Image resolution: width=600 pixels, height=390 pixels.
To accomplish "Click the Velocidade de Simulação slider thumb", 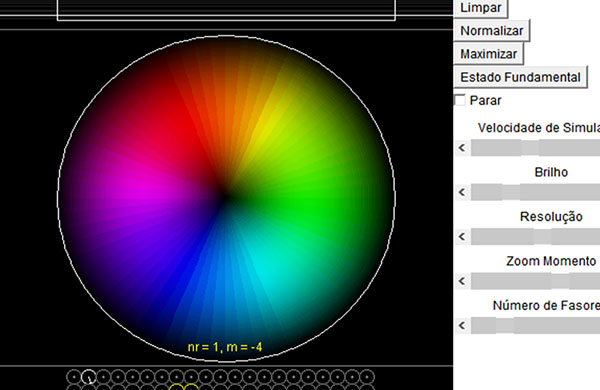I will coord(530,148).
